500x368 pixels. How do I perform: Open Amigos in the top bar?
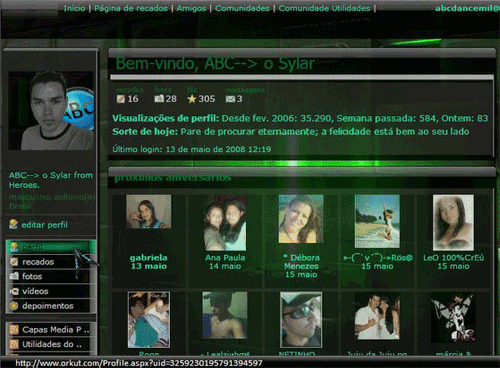(x=191, y=8)
